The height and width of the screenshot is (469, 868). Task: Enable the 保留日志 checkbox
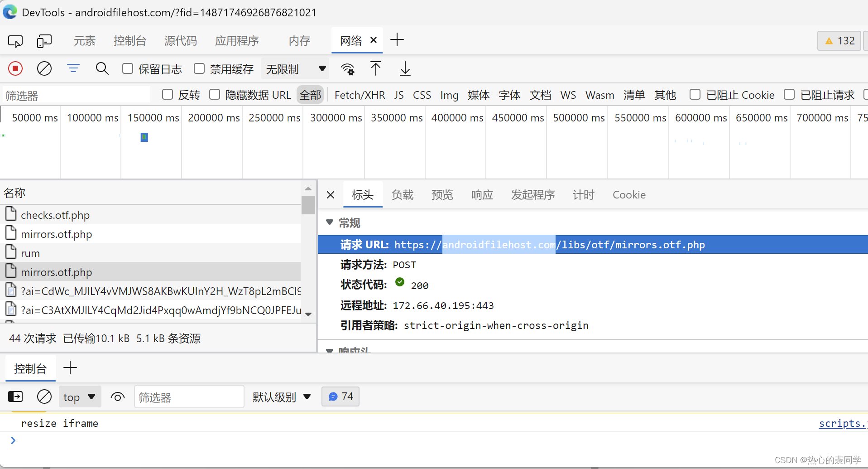coord(128,68)
